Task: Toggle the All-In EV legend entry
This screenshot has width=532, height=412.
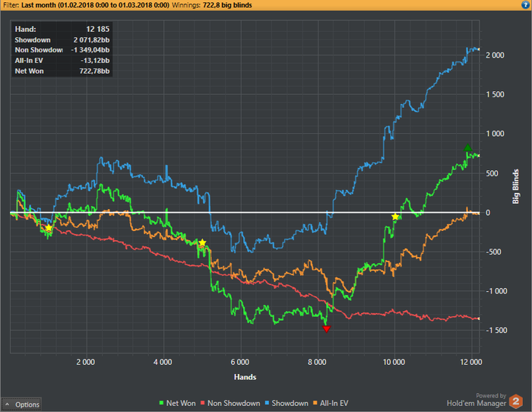Action: click(x=331, y=403)
